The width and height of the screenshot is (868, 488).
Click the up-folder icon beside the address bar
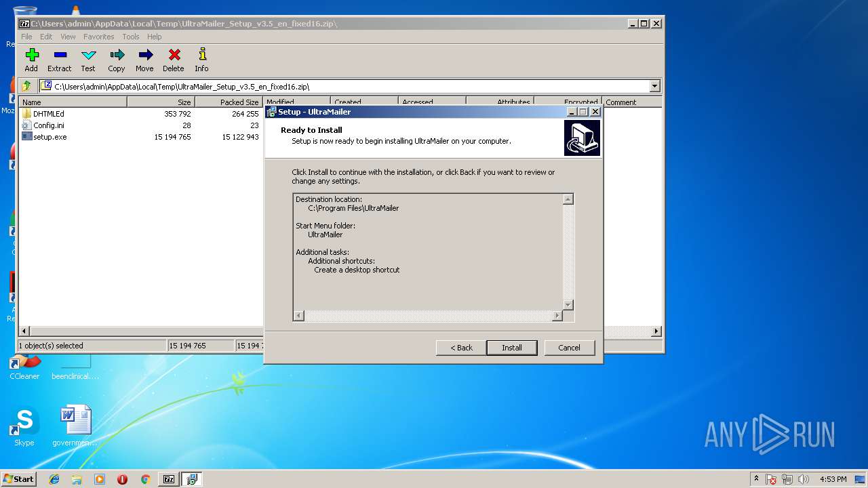coord(26,86)
